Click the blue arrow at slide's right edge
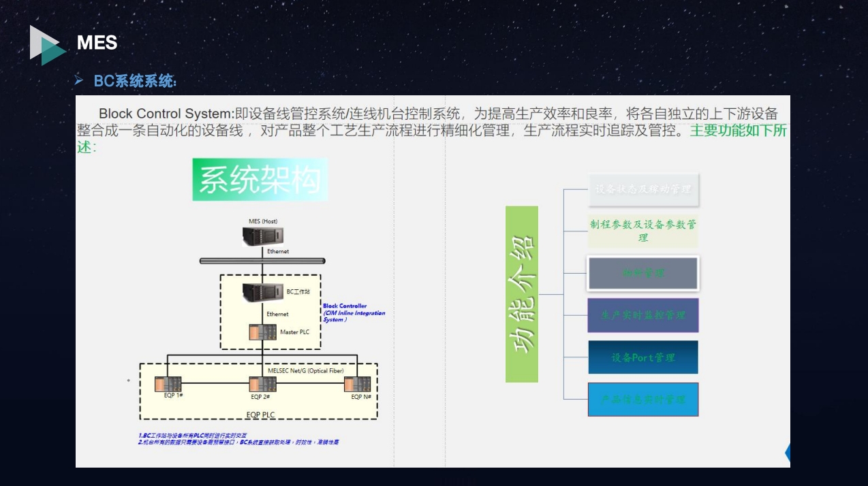 point(788,453)
